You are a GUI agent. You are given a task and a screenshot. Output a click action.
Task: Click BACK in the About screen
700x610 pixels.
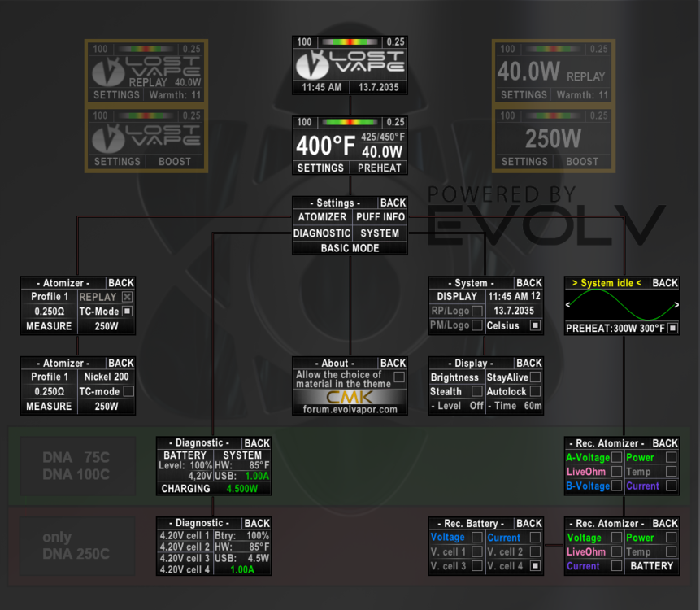pyautogui.click(x=393, y=363)
